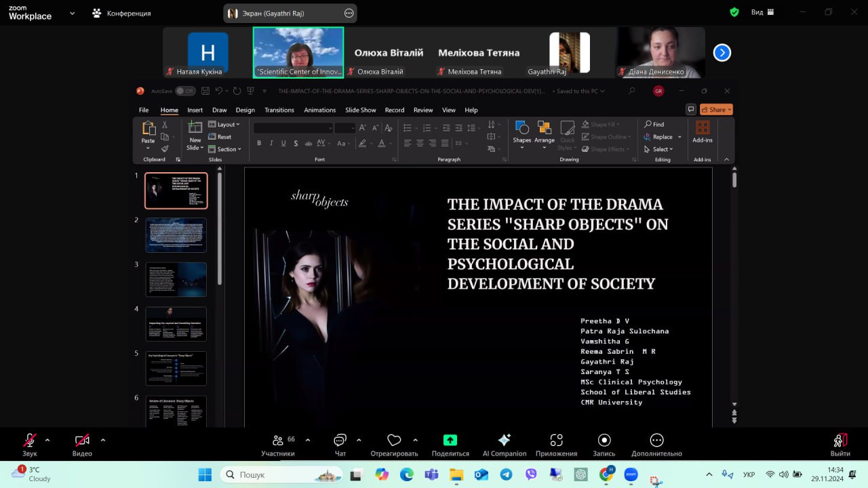868x488 pixels.
Task: Select slide 3 thumbnail
Action: pos(176,279)
